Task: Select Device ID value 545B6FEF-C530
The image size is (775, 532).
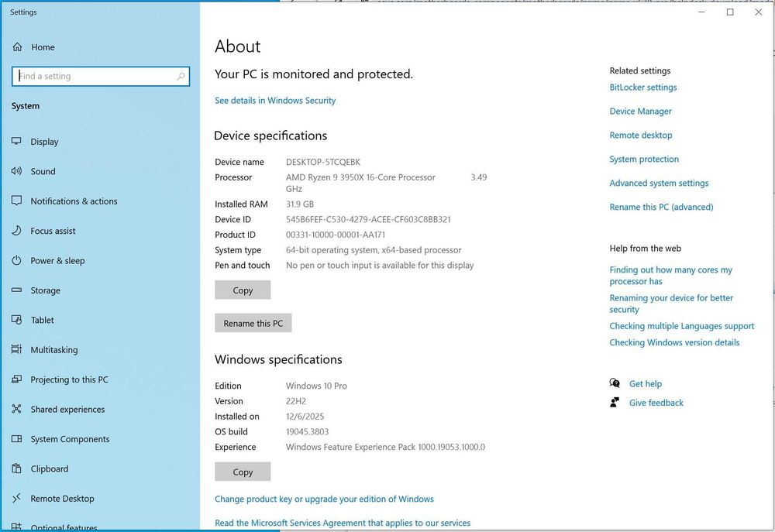Action: [x=368, y=219]
